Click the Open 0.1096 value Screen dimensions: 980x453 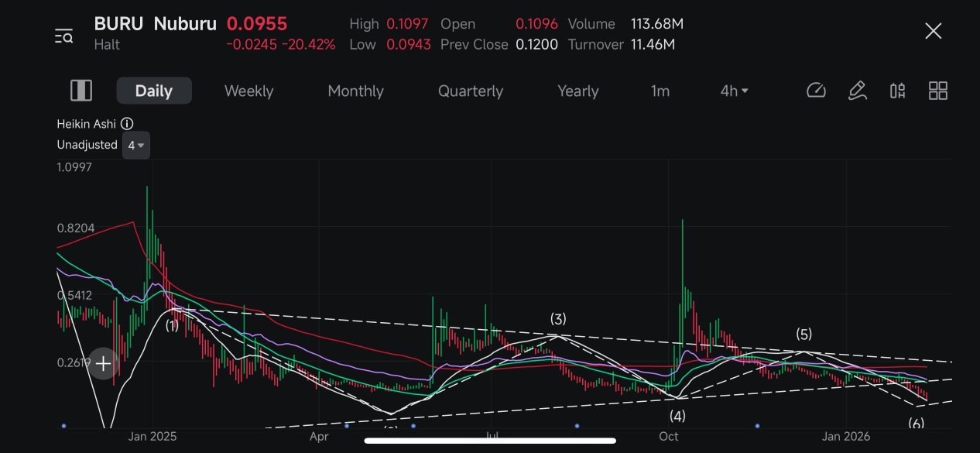(536, 24)
